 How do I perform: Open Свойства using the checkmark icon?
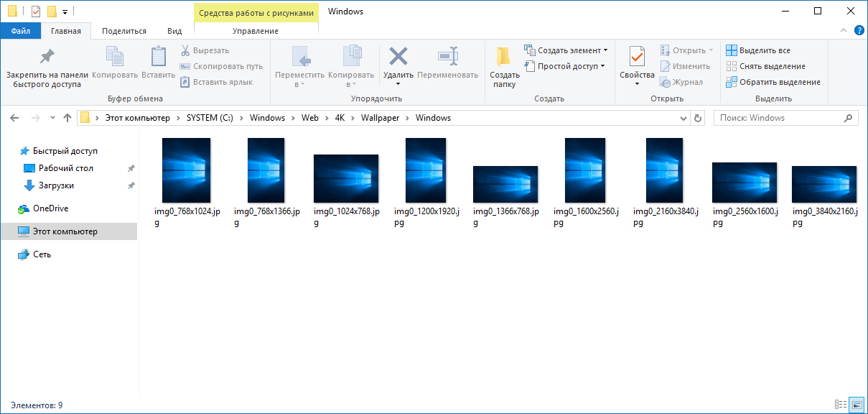coord(638,56)
